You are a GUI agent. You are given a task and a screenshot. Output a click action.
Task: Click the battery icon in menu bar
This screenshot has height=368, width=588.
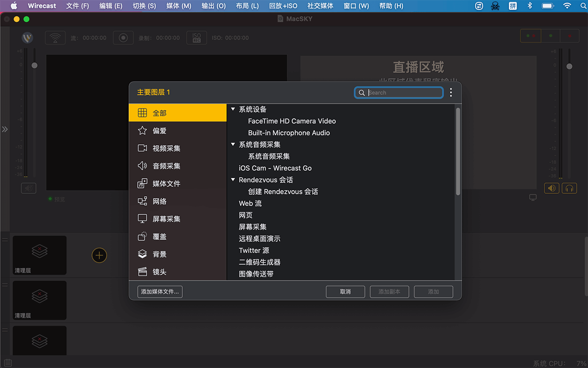coord(548,6)
